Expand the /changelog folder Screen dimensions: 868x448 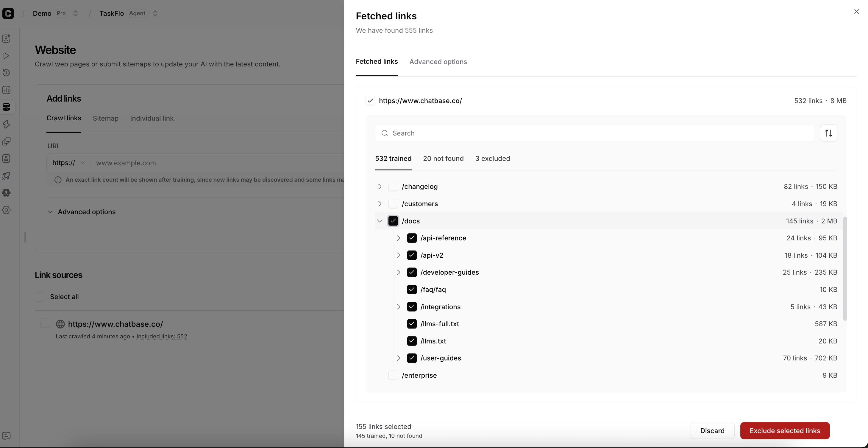pos(380,186)
